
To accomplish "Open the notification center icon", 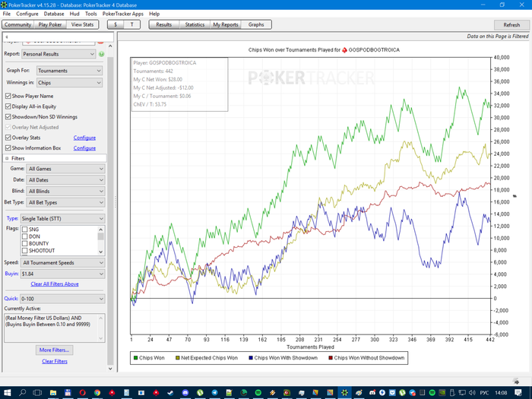I will click(518, 393).
